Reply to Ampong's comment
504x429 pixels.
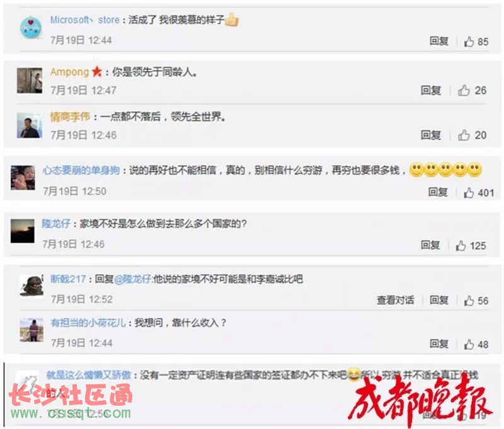click(431, 91)
